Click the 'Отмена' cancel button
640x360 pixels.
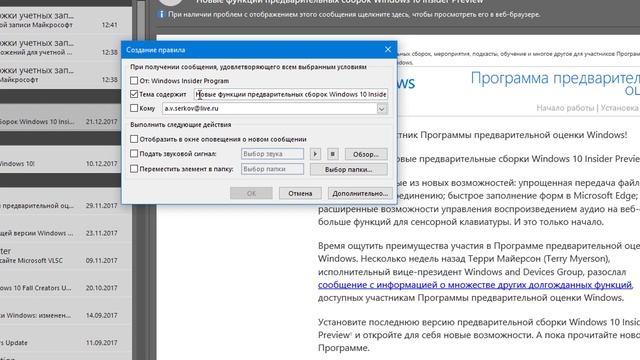[x=300, y=193]
